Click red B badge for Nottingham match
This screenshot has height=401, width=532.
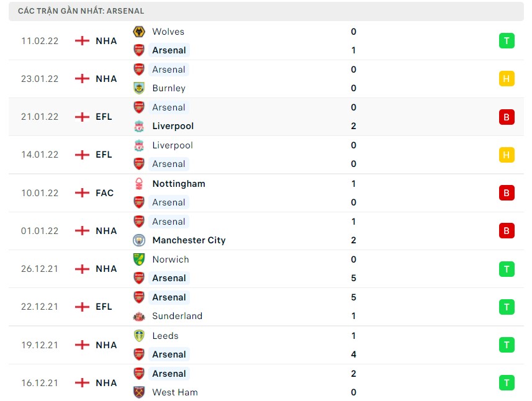pos(507,193)
